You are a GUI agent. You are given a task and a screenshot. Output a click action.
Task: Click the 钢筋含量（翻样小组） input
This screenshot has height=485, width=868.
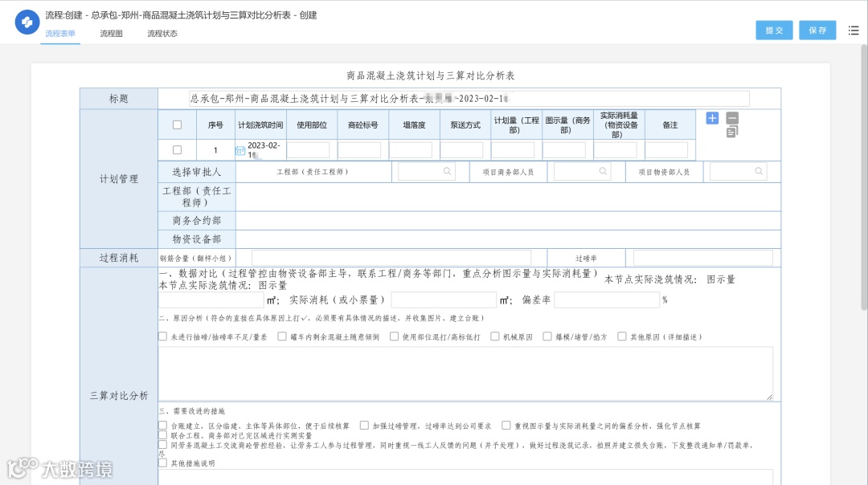click(391, 258)
